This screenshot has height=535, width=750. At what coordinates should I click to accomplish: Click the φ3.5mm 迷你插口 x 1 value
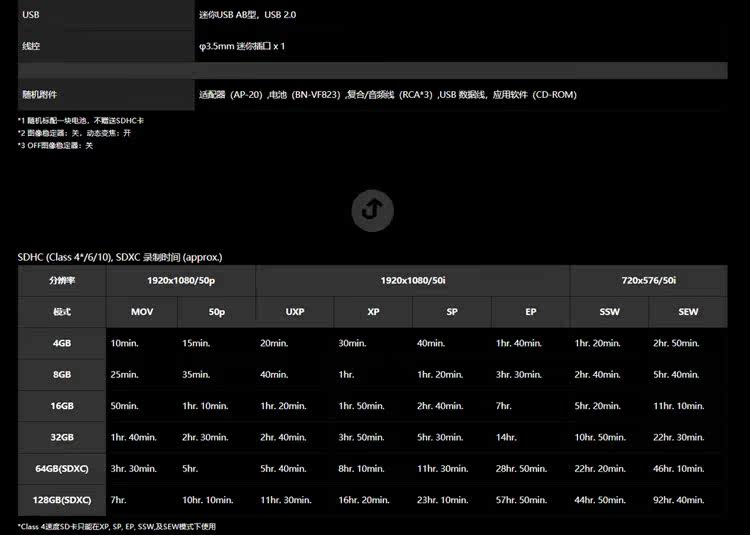[242, 46]
